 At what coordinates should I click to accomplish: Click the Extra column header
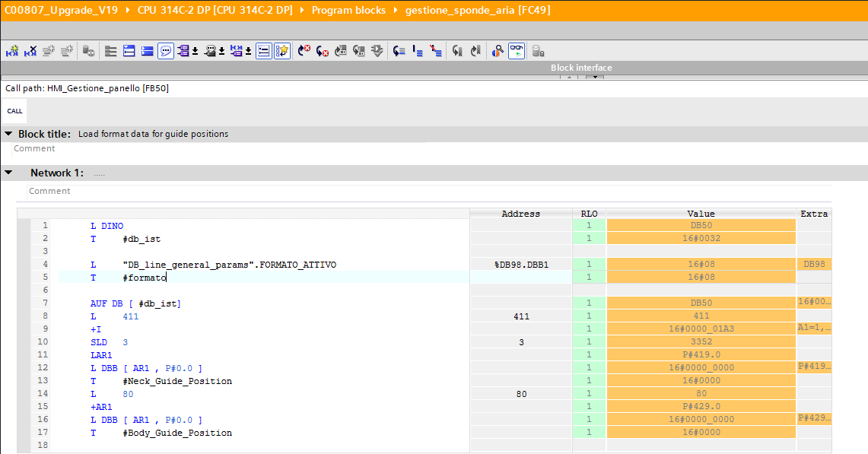click(x=814, y=214)
